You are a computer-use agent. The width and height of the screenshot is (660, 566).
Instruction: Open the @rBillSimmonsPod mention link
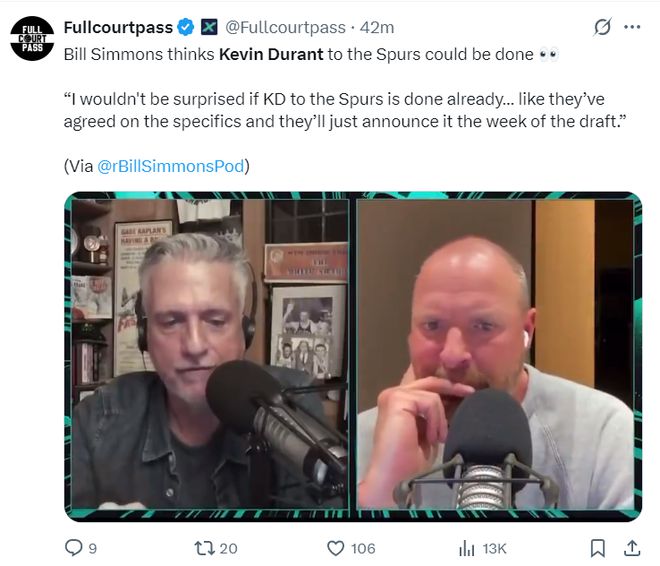pos(170,166)
